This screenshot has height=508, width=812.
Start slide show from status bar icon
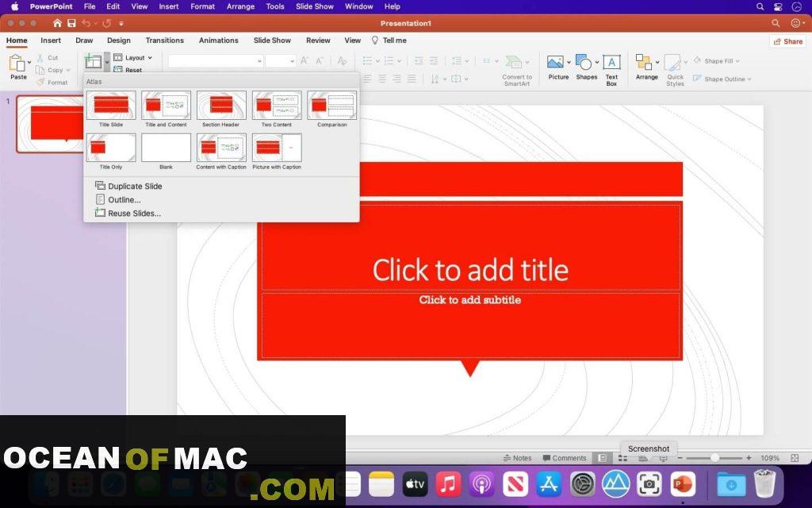(663, 458)
